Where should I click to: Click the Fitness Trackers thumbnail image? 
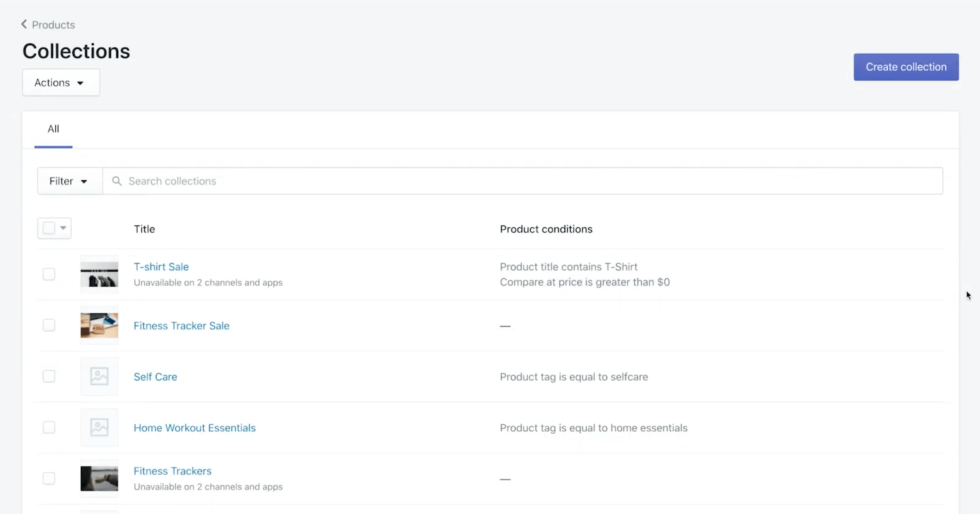click(99, 478)
